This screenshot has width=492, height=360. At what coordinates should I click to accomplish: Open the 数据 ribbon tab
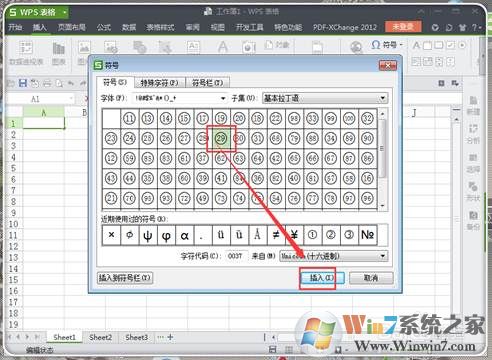tap(129, 27)
